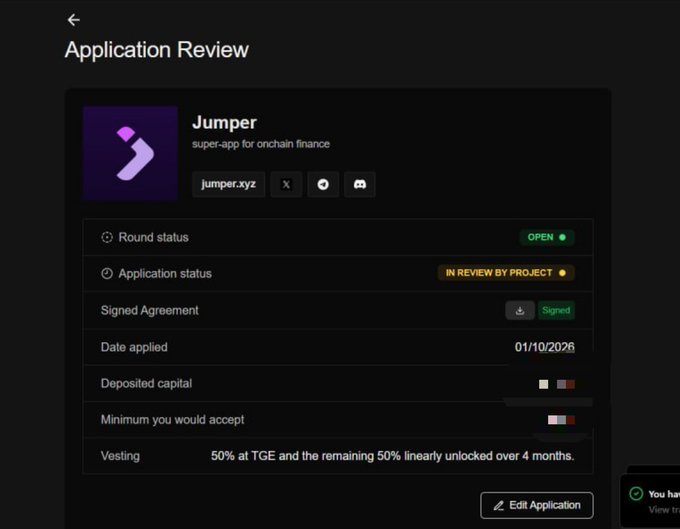
Task: Click the Application Review page title
Action: 157,50
